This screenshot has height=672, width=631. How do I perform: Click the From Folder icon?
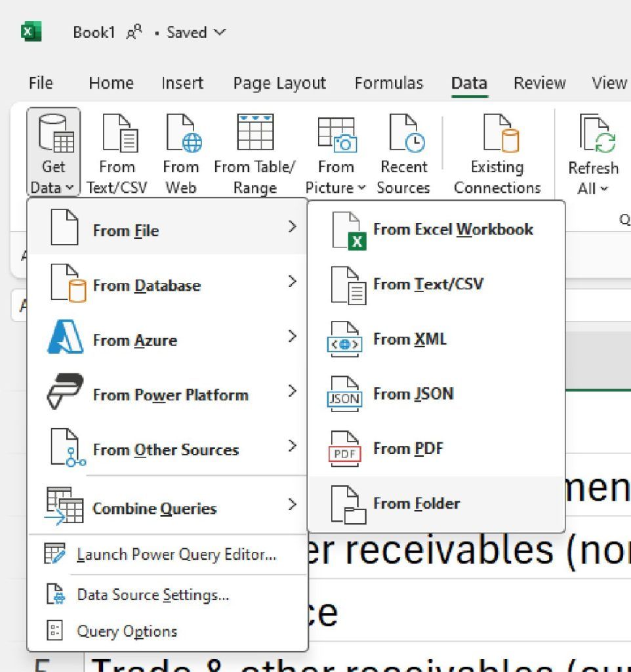[349, 505]
